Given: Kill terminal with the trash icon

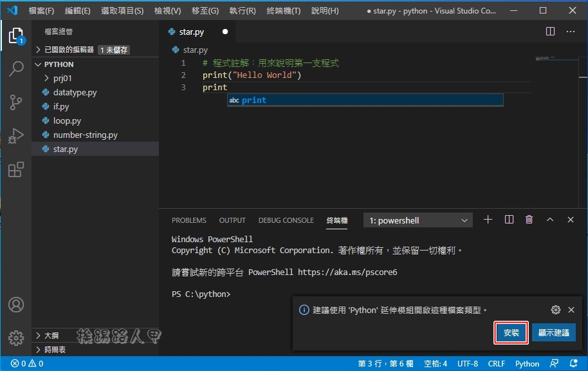Looking at the screenshot, I should coord(529,220).
